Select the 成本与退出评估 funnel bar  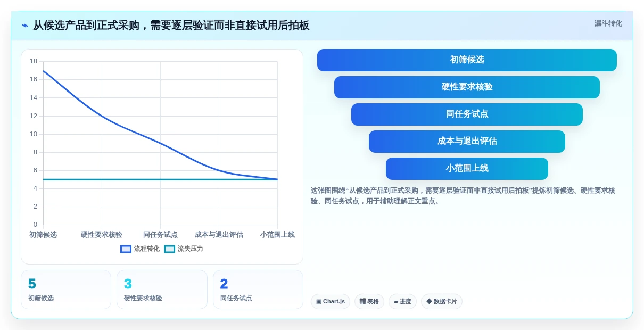467,142
